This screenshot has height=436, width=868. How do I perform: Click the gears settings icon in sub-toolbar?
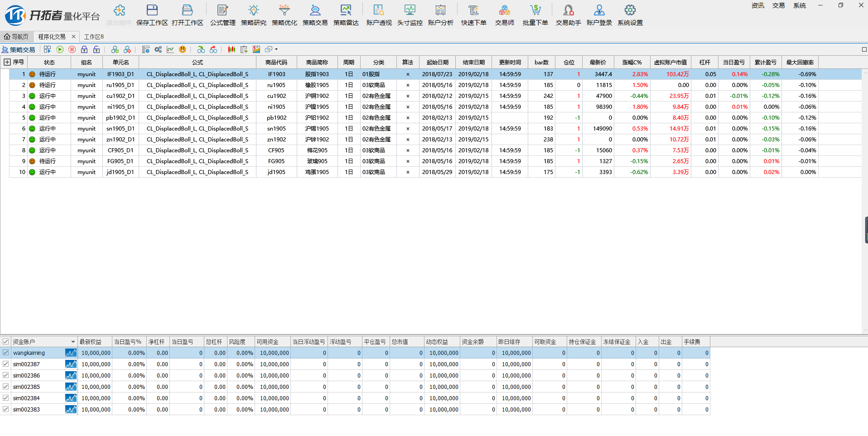click(x=158, y=49)
